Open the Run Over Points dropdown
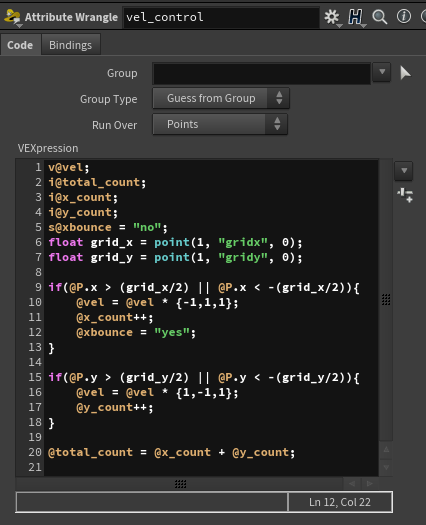 [x=220, y=124]
